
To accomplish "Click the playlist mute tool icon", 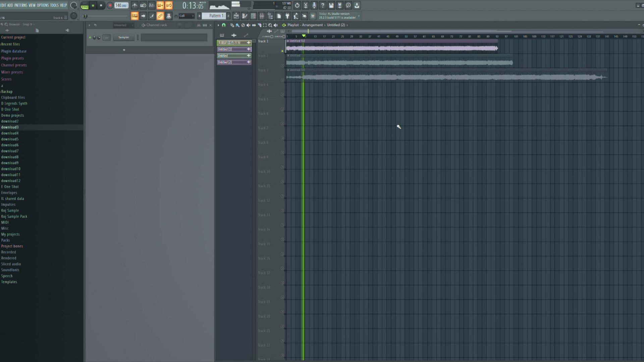I will pyautogui.click(x=248, y=25).
